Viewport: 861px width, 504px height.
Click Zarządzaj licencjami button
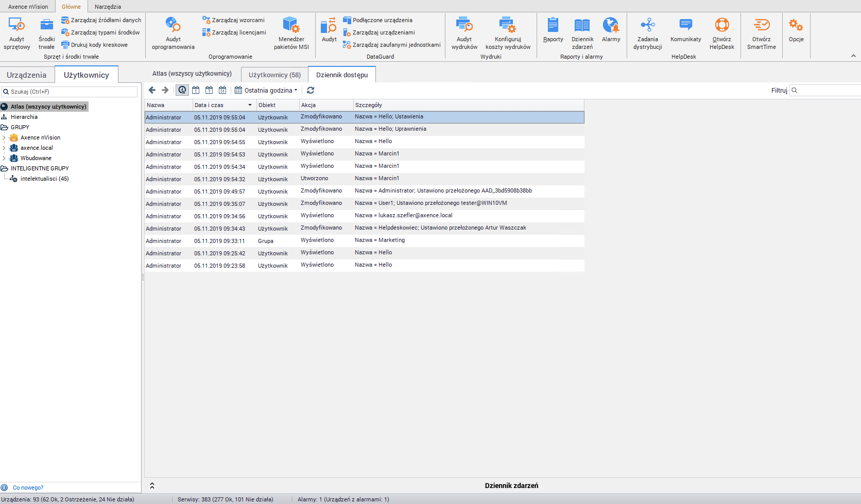pos(234,32)
